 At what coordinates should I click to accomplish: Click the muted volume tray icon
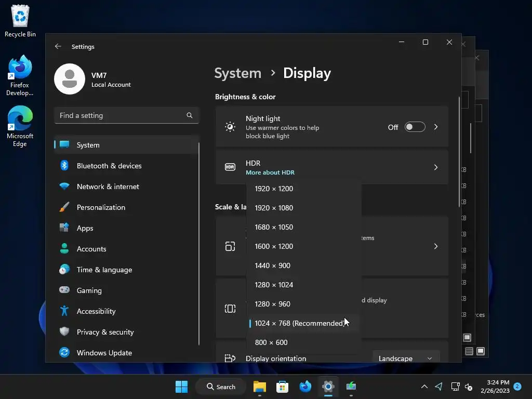coord(469,387)
